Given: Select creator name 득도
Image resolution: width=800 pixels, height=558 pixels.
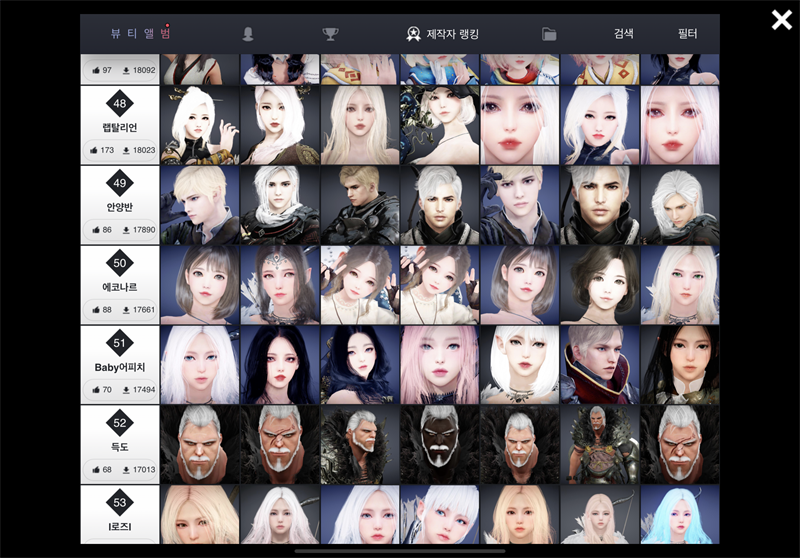Looking at the screenshot, I should [120, 447].
